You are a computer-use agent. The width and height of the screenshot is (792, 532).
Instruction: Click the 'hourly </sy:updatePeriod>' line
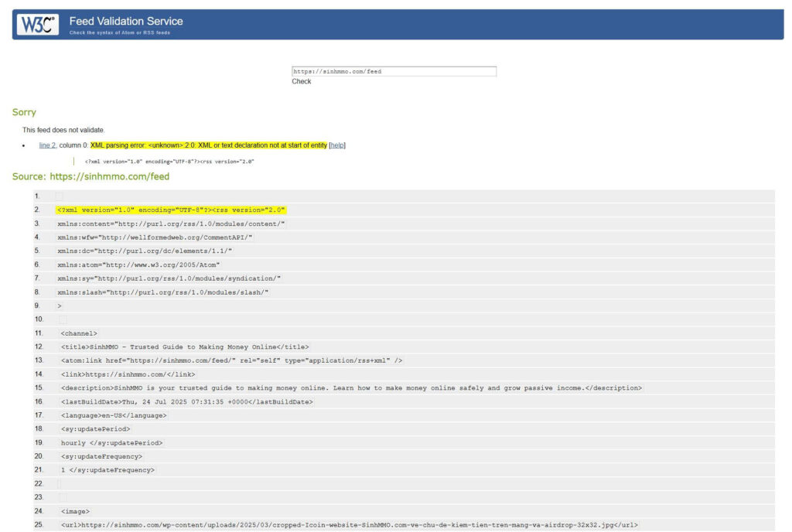tap(111, 442)
